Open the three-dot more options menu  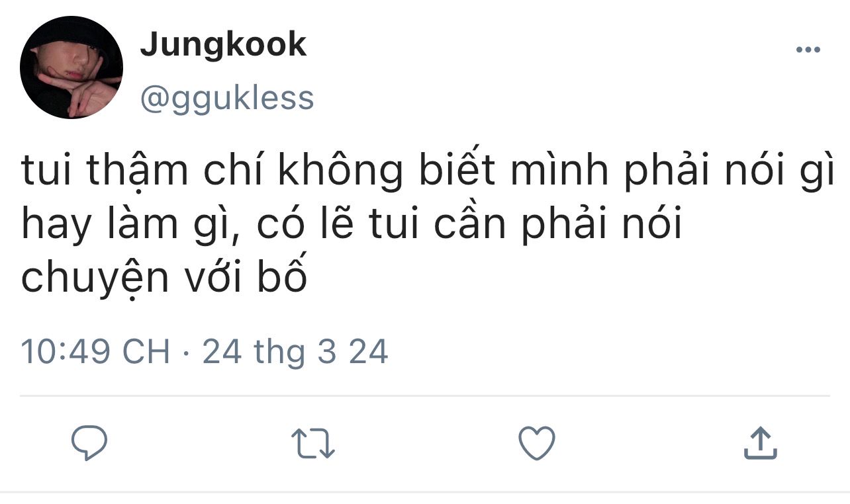coord(808,50)
